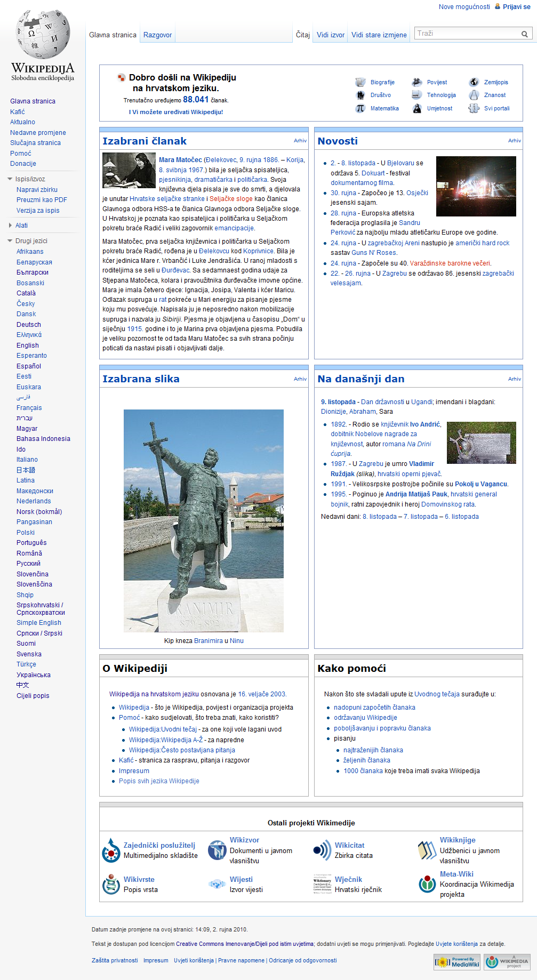Click the Wikimedia Commons logo icon

[x=111, y=850]
